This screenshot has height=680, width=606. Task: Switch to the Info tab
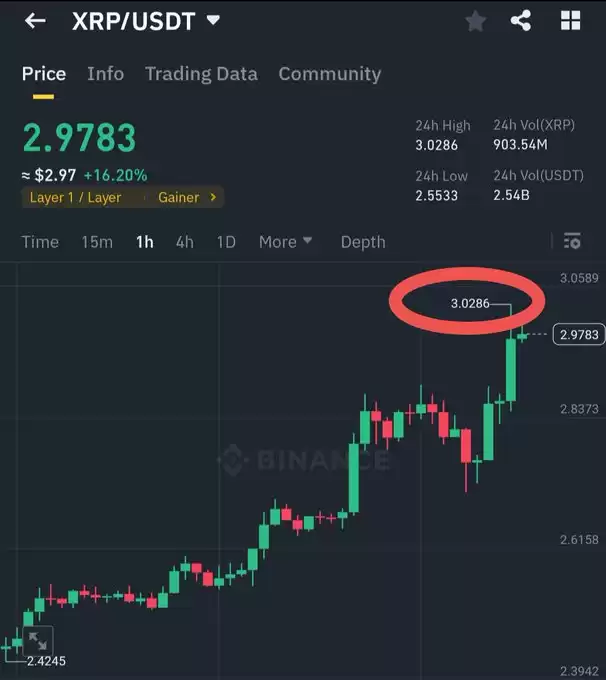(x=105, y=74)
